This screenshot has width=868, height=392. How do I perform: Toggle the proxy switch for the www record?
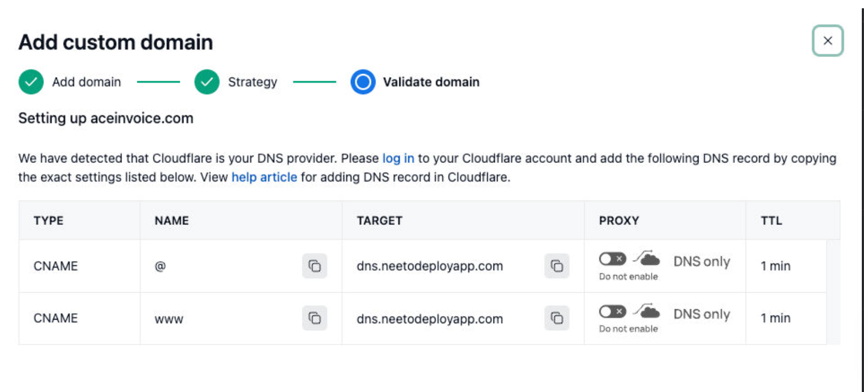(x=612, y=312)
